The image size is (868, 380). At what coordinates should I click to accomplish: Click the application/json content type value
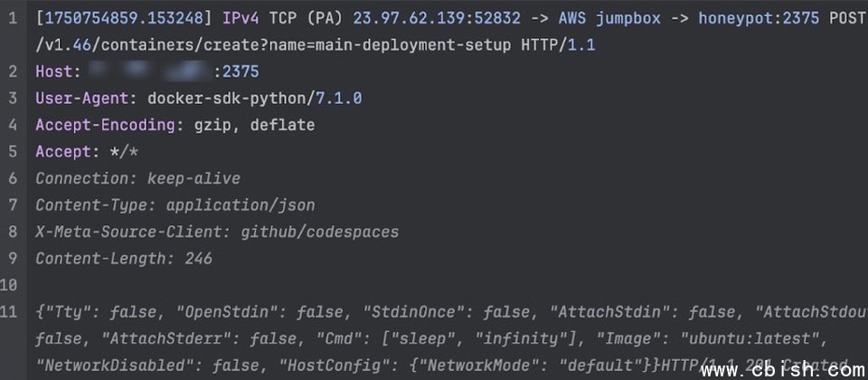[241, 205]
